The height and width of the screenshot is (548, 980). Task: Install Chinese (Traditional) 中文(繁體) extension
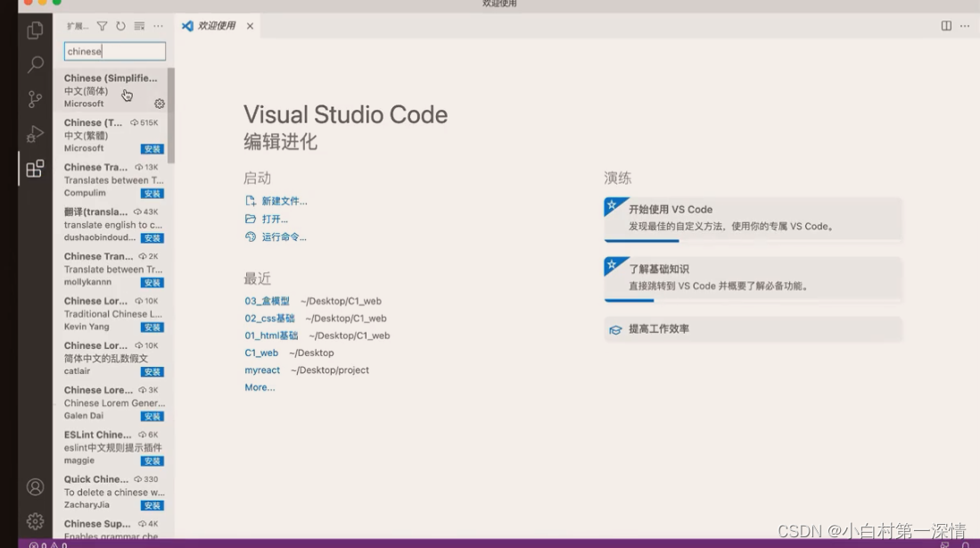152,149
